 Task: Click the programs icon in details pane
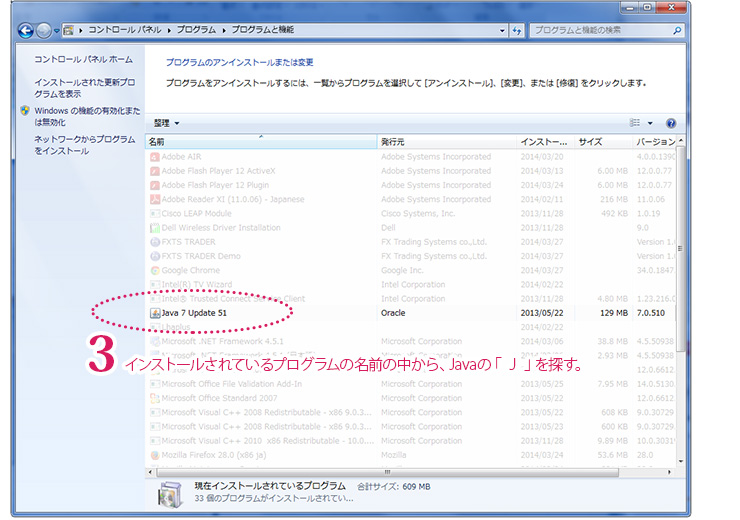[170, 495]
